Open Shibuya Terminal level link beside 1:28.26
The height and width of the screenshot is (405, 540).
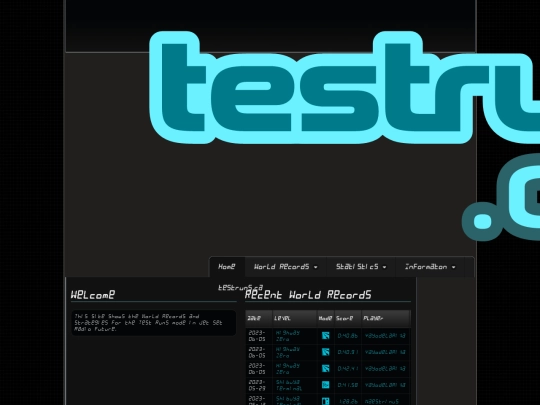coord(289,401)
